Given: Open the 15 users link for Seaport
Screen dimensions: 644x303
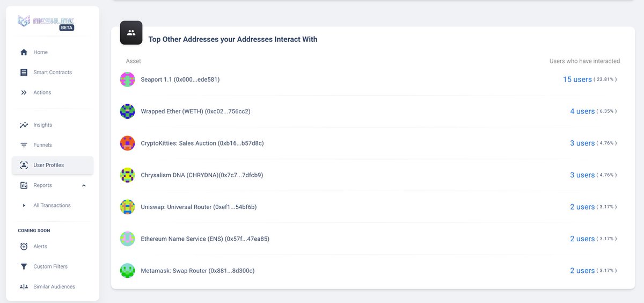Looking at the screenshot, I should (x=577, y=80).
